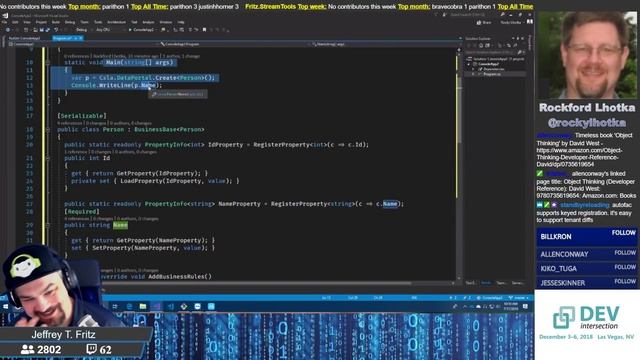
Task: Select the Solution 'ConsoleApp2' node
Action: (497, 59)
